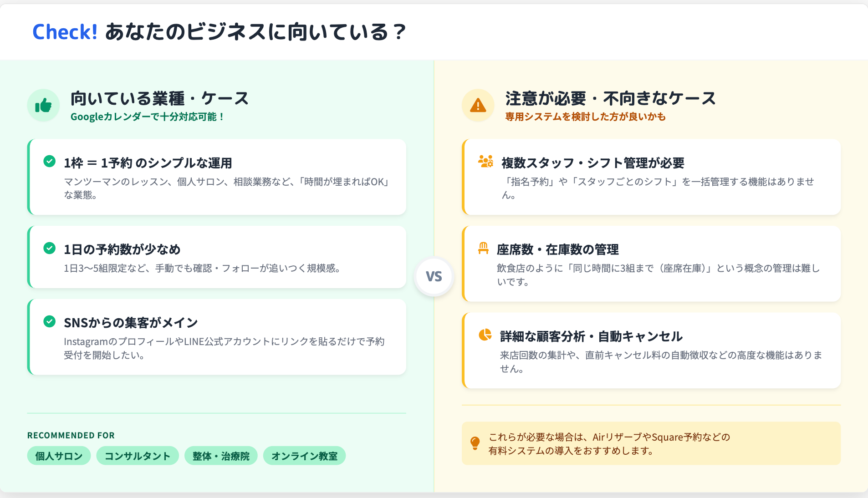Click the Airリザーブ recommendation note
Screen dimensions: 868x498
point(609,444)
